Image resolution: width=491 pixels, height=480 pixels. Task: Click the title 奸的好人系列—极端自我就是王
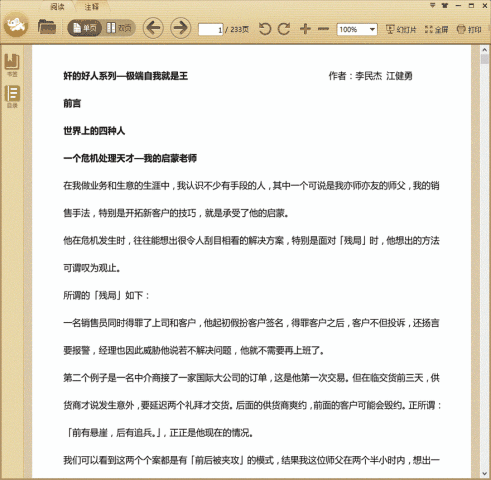pyautogui.click(x=126, y=76)
